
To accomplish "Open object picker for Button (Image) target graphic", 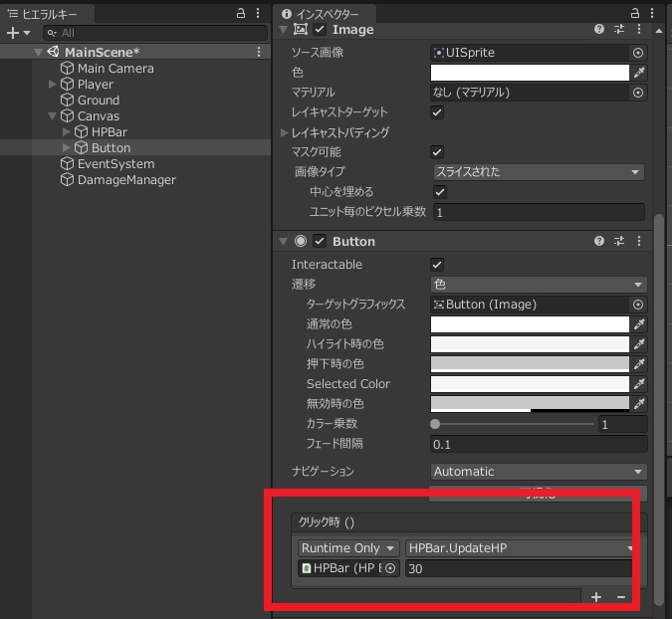I will point(638,305).
